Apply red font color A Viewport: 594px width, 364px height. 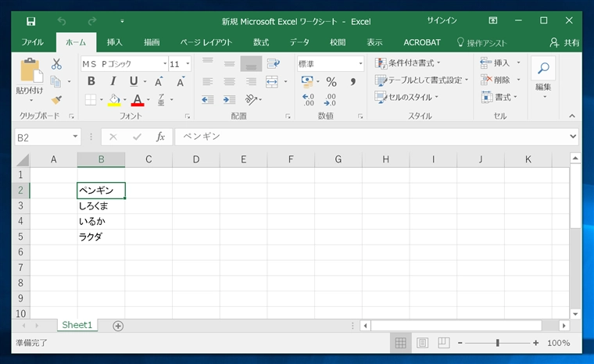click(x=138, y=100)
